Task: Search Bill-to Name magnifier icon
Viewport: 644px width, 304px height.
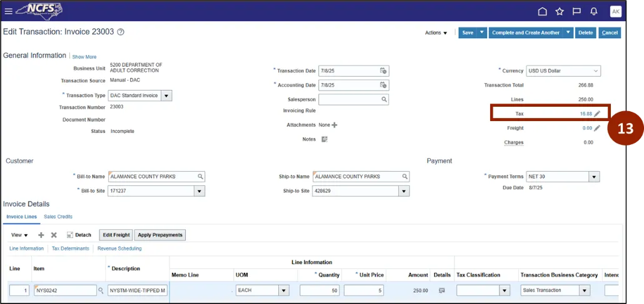Action: pos(200,177)
